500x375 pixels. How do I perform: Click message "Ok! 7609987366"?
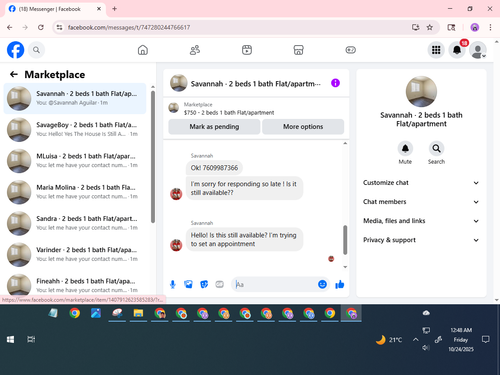point(214,168)
